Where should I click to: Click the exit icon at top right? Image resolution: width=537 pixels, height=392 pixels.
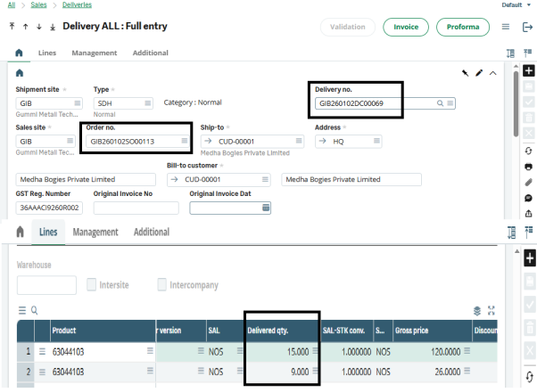coord(526,27)
